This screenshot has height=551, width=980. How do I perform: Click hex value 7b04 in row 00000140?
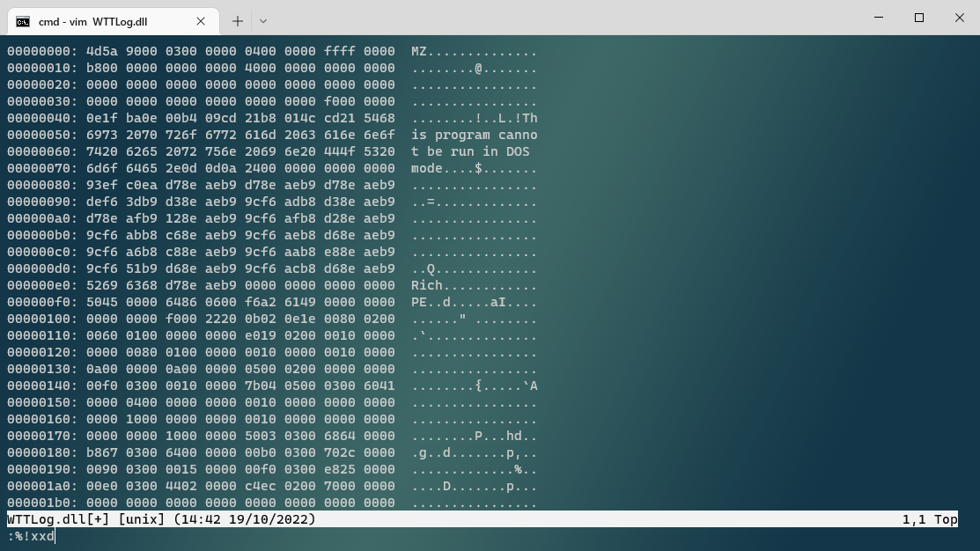point(260,386)
